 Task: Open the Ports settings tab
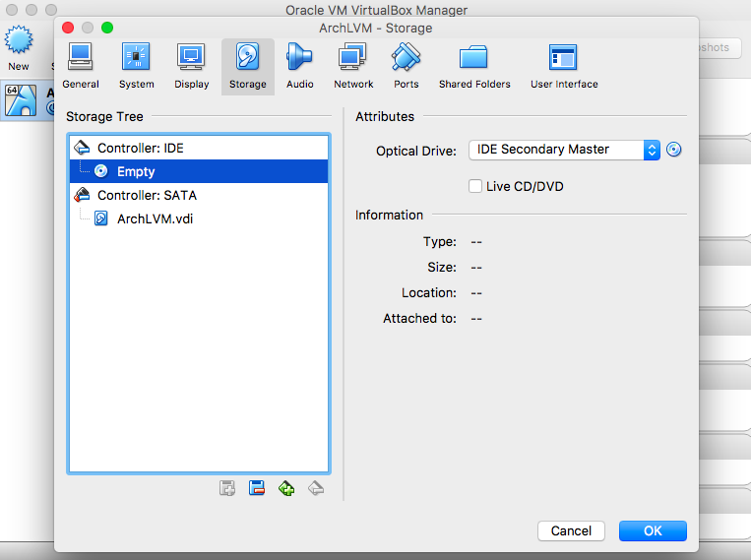pyautogui.click(x=407, y=67)
